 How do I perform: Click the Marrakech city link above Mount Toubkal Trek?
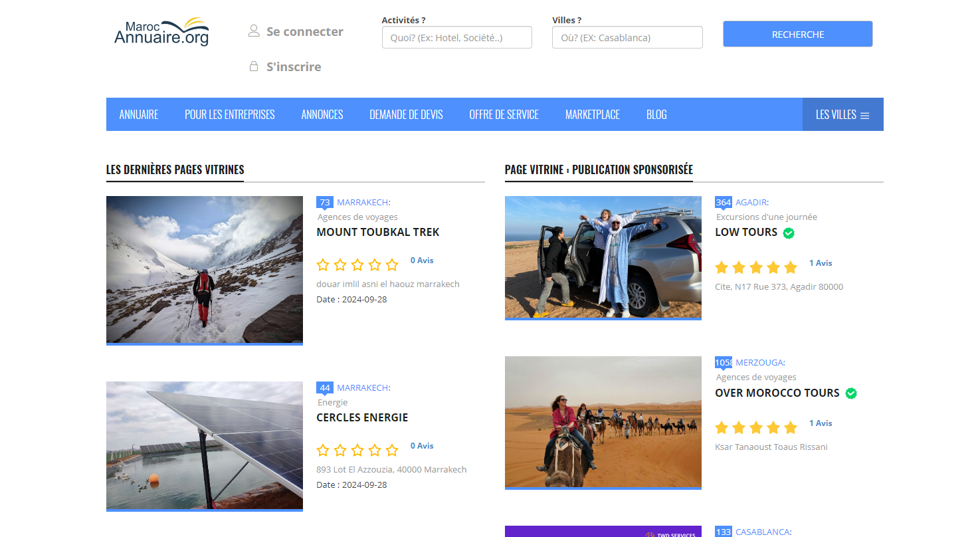(x=364, y=202)
